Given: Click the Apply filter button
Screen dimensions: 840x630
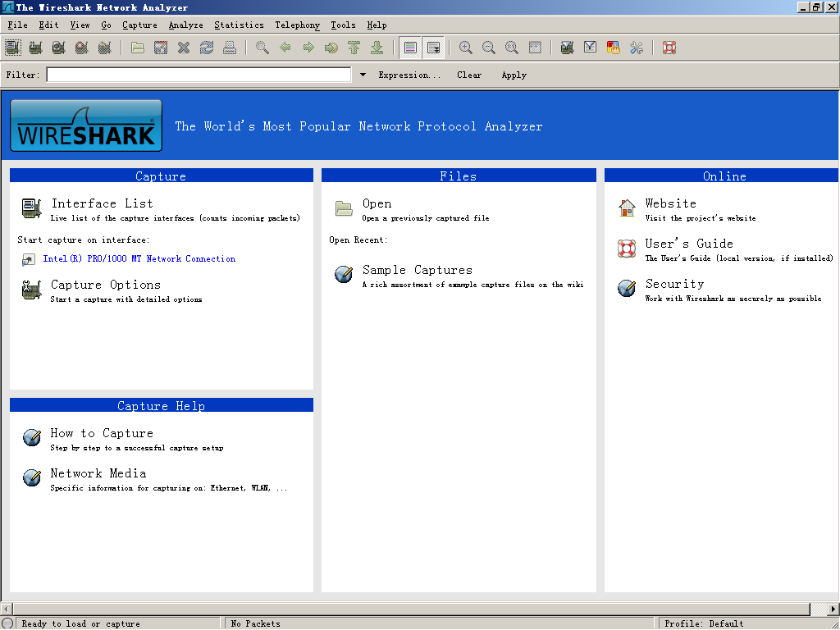Looking at the screenshot, I should 514,75.
